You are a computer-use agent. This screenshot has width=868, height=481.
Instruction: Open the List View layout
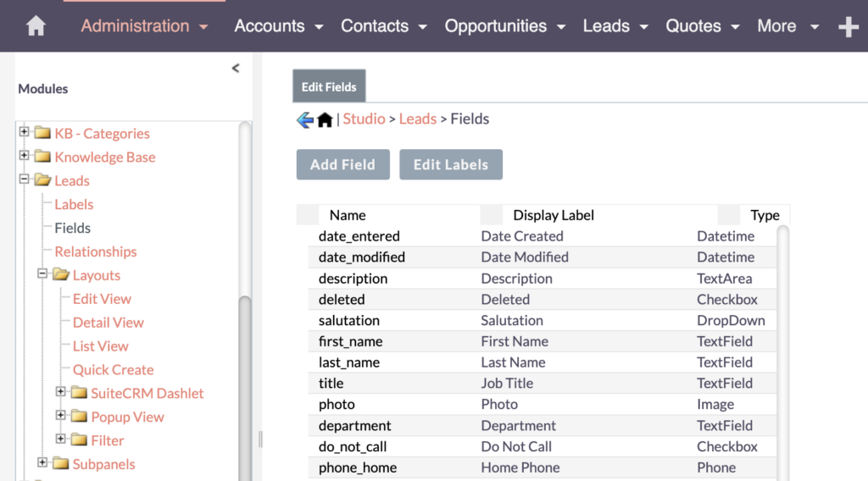[100, 346]
